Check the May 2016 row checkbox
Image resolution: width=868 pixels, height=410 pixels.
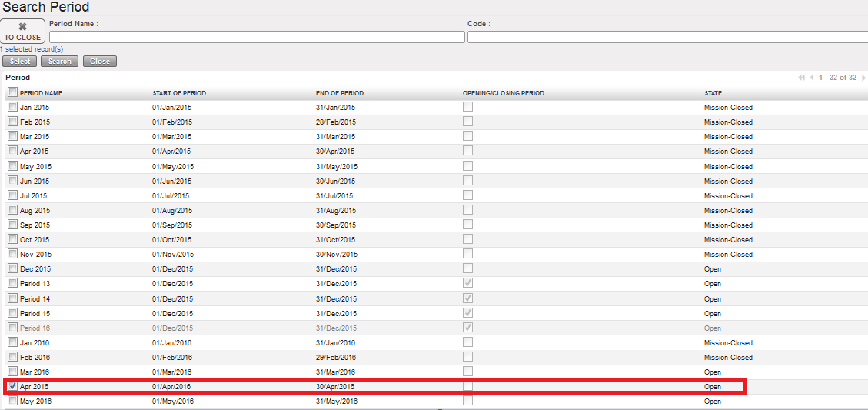tap(12, 401)
